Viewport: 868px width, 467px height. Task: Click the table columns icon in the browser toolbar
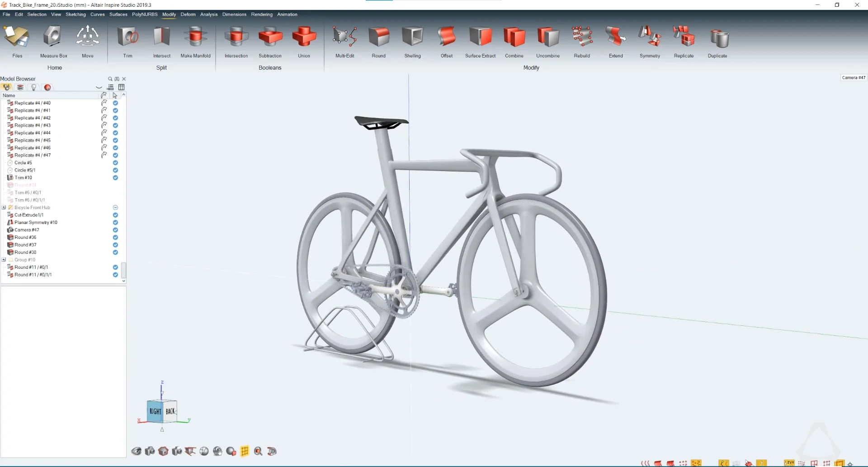click(121, 87)
